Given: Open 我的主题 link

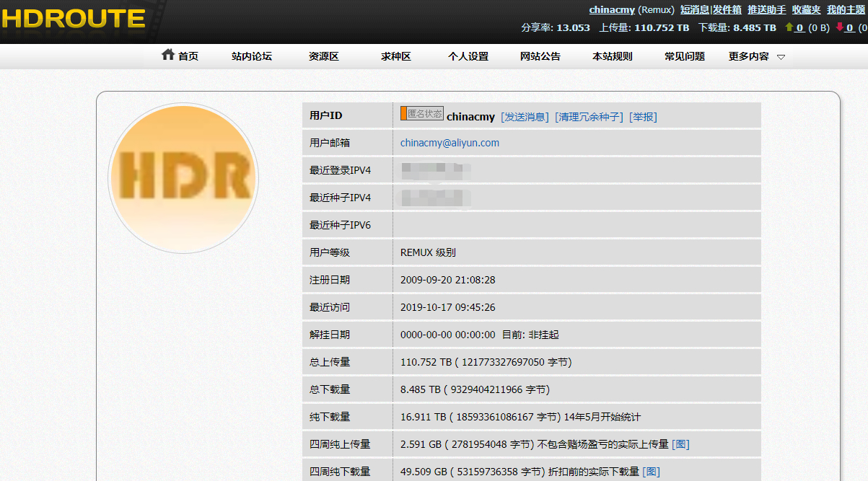Looking at the screenshot, I should 846,10.
